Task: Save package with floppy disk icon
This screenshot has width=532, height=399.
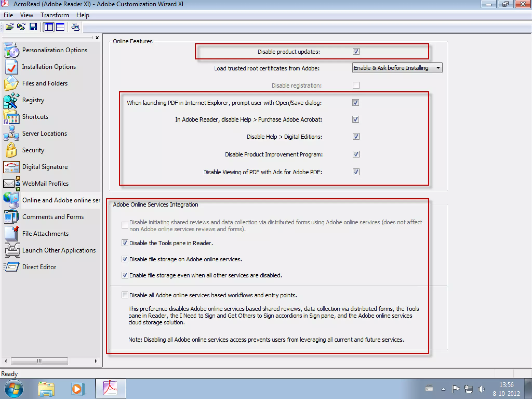Action: pyautogui.click(x=33, y=27)
